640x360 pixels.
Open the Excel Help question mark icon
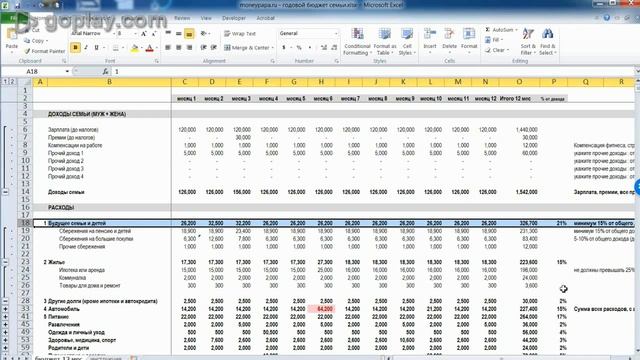[x=607, y=18]
